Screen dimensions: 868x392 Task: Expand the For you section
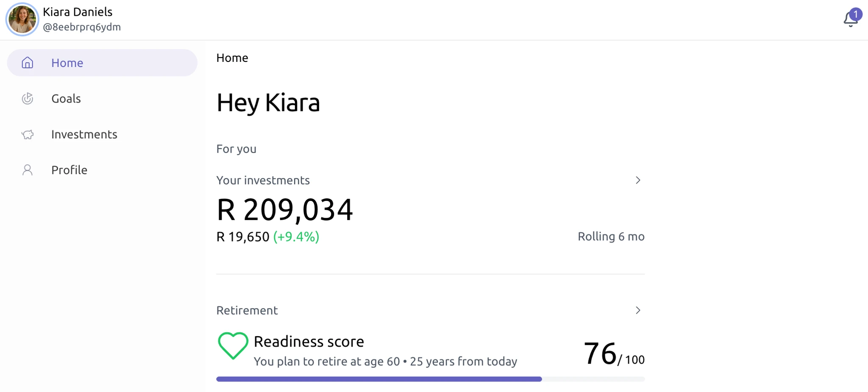(x=236, y=148)
